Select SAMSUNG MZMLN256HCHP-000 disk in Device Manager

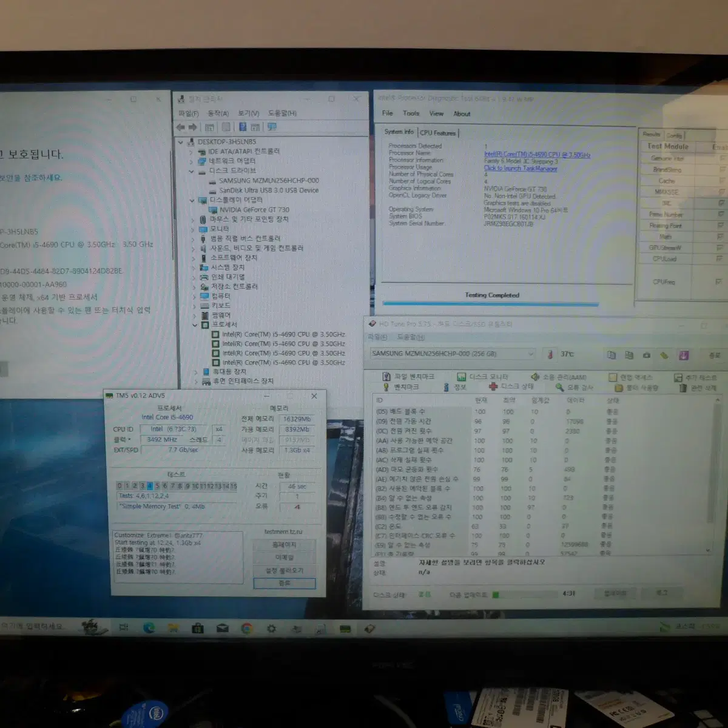pyautogui.click(x=269, y=181)
